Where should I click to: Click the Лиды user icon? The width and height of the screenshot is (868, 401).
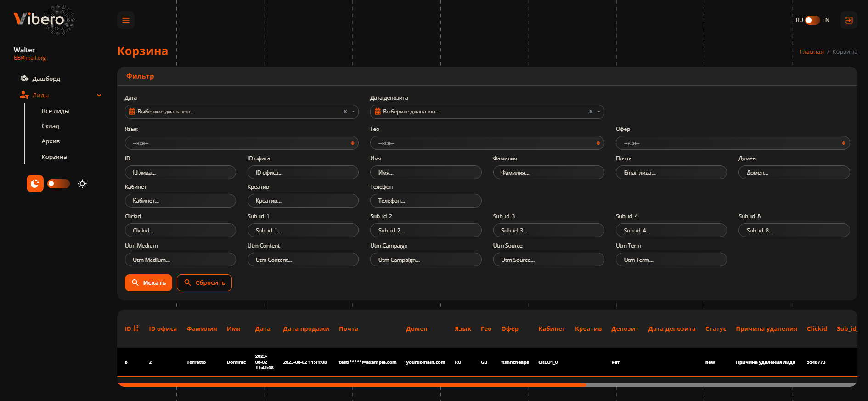[24, 95]
